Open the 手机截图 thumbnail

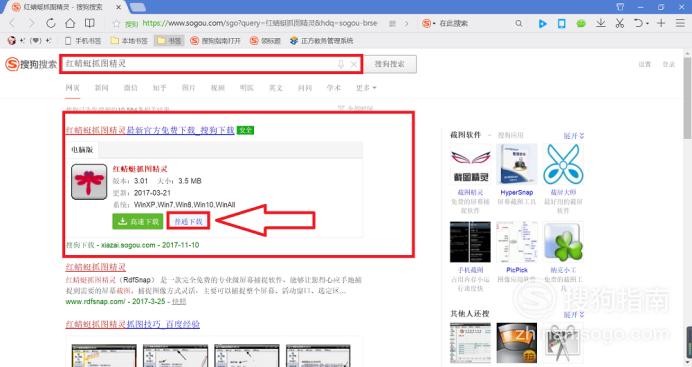[x=470, y=242]
